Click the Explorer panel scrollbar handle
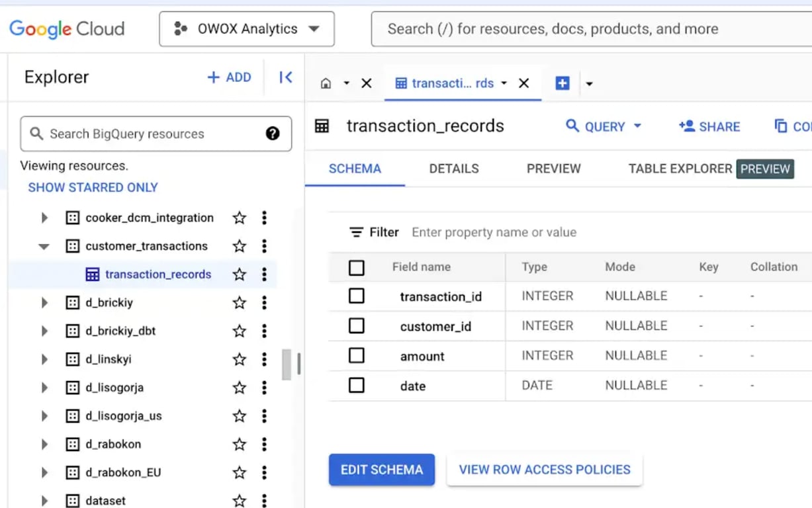 coord(287,364)
